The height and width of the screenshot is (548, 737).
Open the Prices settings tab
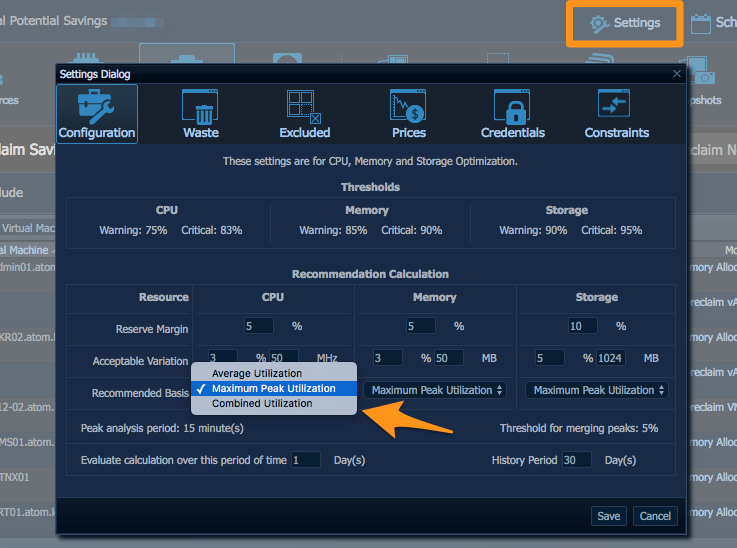(408, 114)
